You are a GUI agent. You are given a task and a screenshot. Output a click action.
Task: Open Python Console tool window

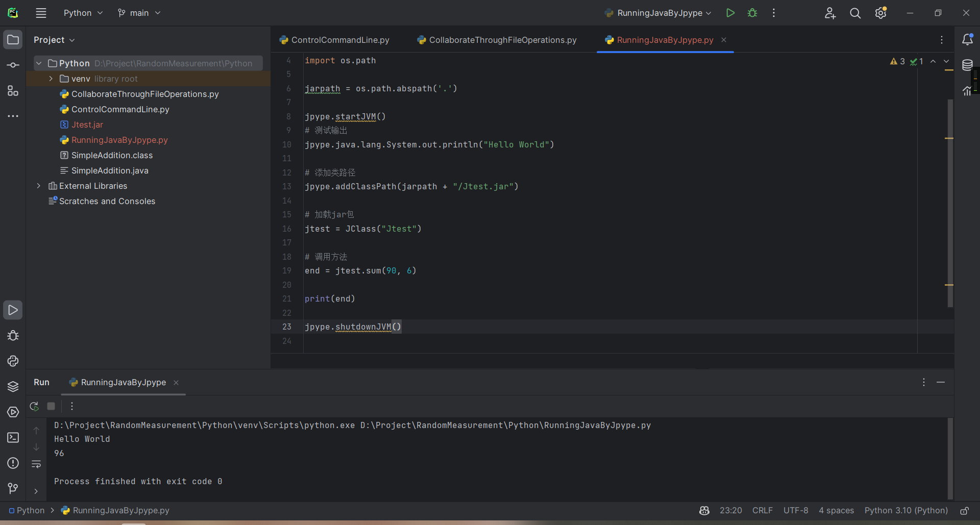pyautogui.click(x=13, y=361)
